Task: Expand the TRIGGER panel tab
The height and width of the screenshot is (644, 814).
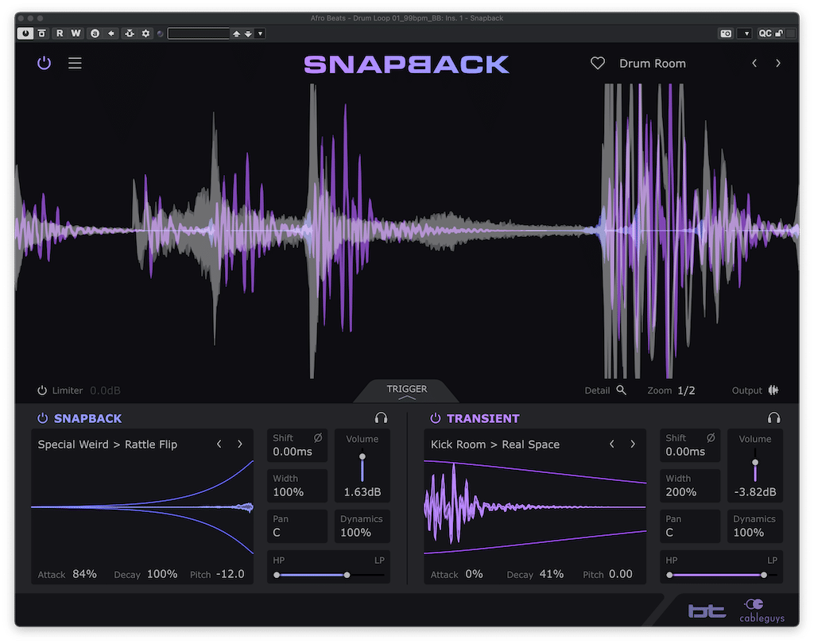Action: [x=406, y=391]
